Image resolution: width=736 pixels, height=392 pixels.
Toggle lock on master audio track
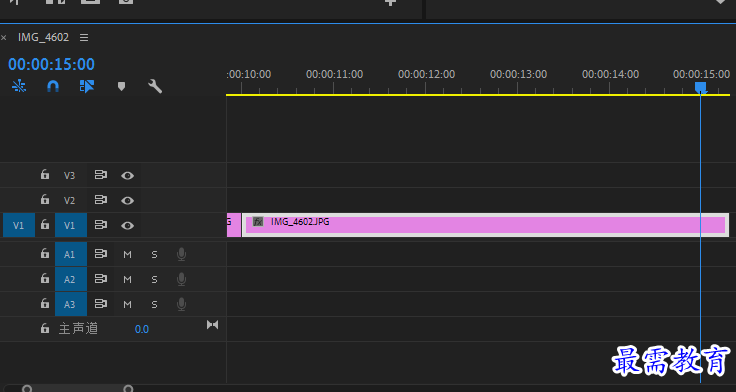coord(45,328)
